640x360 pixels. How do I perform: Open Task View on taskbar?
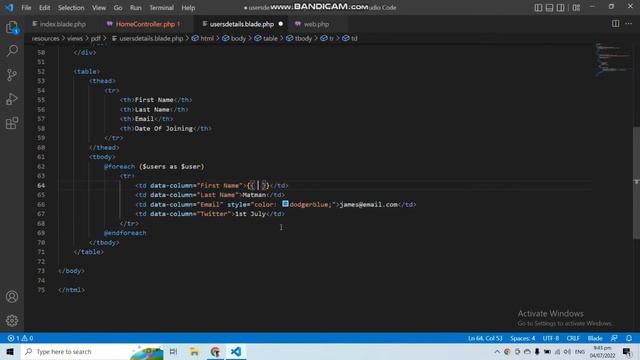173,351
